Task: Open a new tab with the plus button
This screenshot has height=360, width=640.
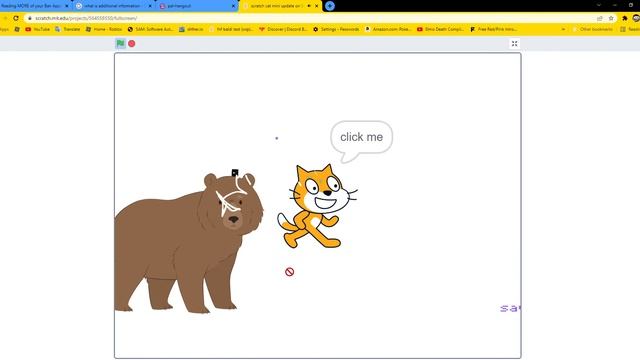Action: [x=330, y=6]
